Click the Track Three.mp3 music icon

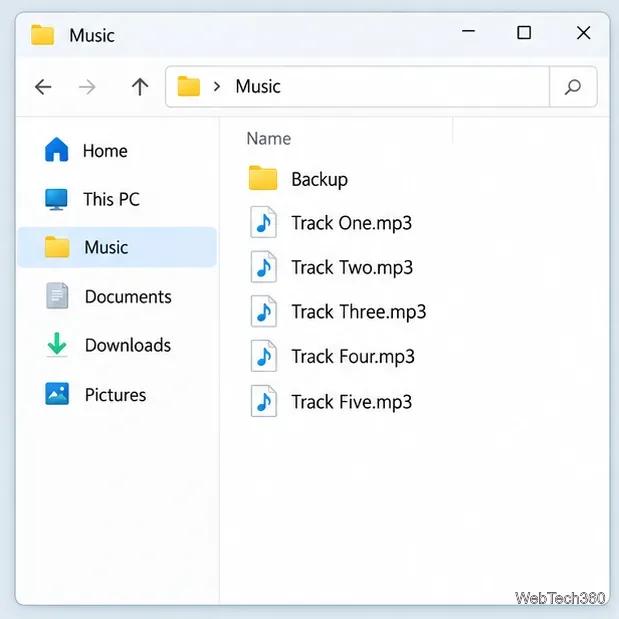coord(263,311)
